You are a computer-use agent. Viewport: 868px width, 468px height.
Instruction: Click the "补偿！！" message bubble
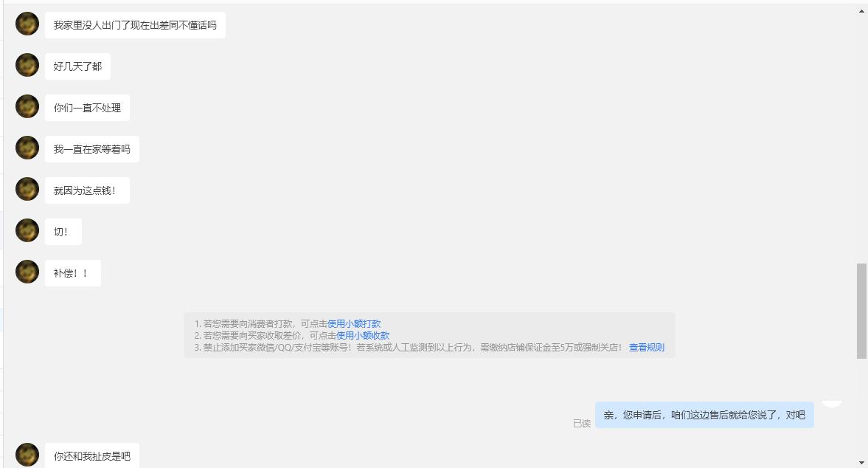click(72, 272)
